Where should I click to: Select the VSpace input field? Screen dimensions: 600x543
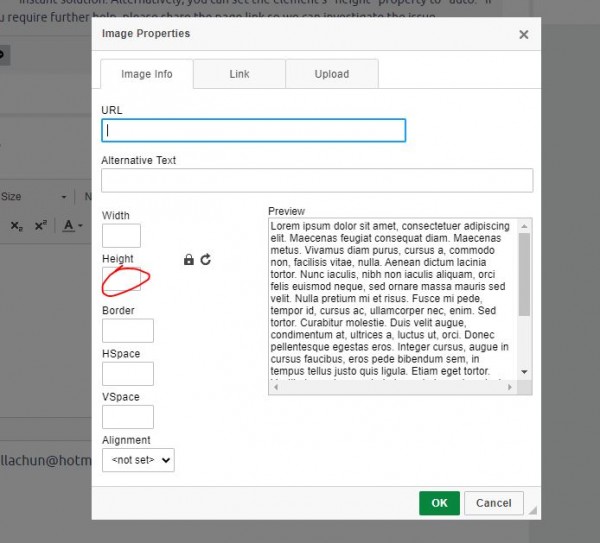[x=127, y=417]
